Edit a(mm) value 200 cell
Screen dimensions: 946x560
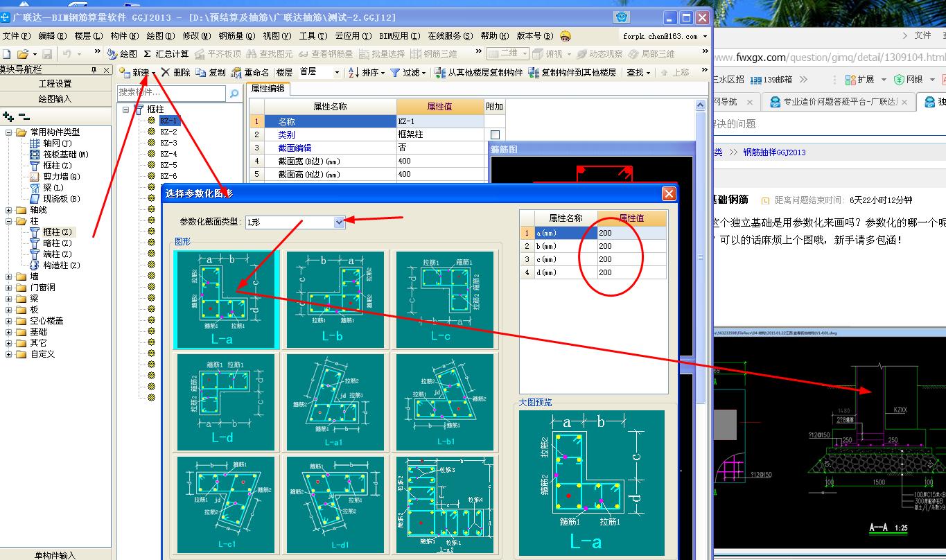coord(632,233)
